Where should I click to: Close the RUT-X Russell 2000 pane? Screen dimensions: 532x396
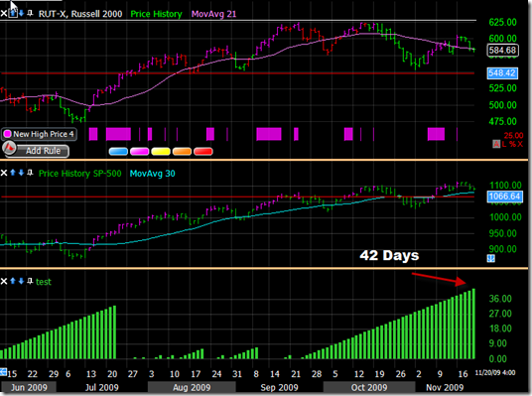[x=3, y=14]
